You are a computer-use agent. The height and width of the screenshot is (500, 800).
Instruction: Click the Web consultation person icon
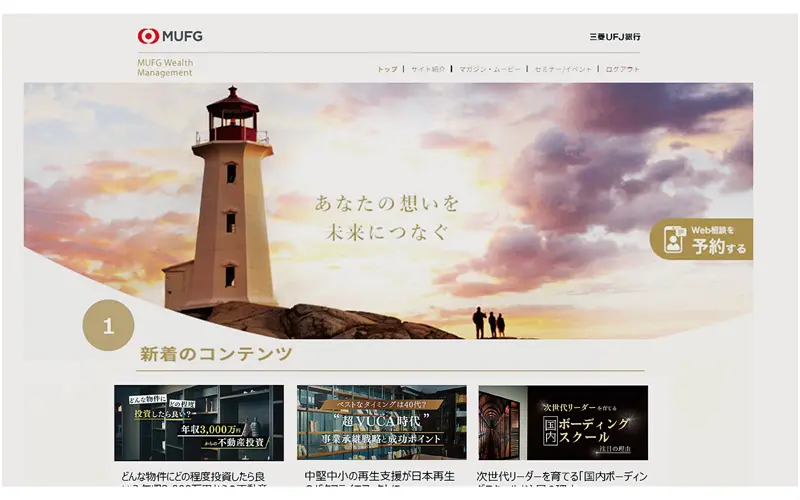[674, 239]
